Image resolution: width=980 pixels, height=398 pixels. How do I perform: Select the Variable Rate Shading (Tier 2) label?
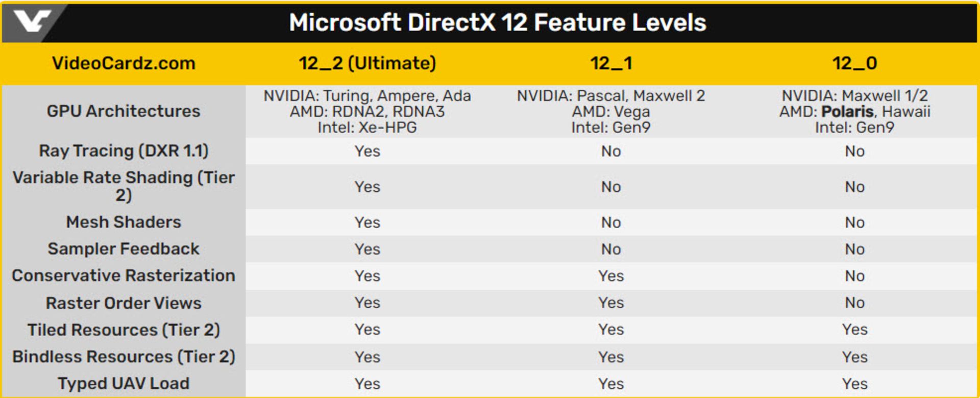point(124,186)
